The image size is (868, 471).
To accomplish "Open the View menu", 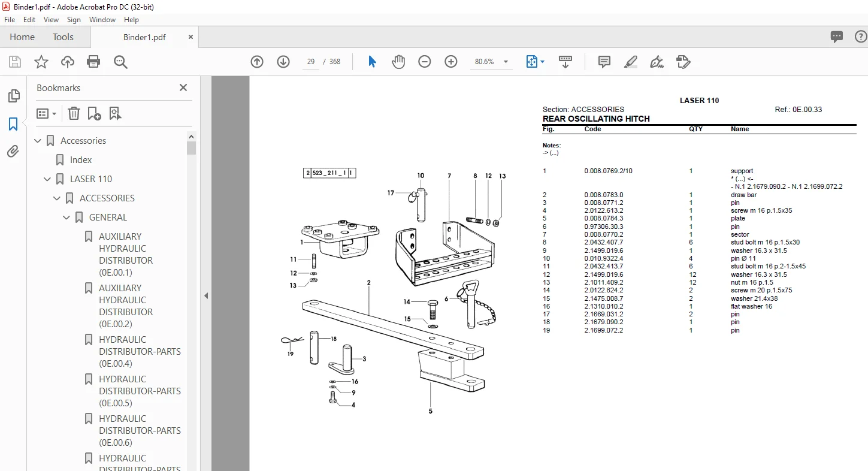I will 51,20.
